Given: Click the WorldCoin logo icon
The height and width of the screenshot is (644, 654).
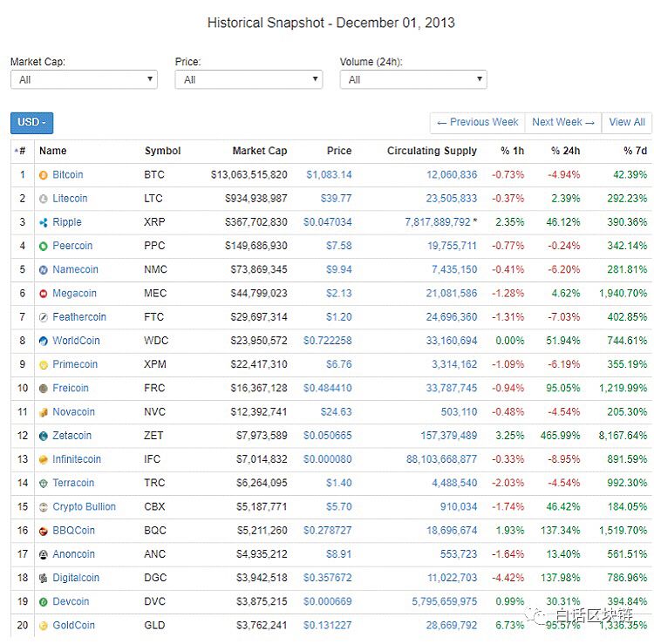Looking at the screenshot, I should (x=44, y=342).
